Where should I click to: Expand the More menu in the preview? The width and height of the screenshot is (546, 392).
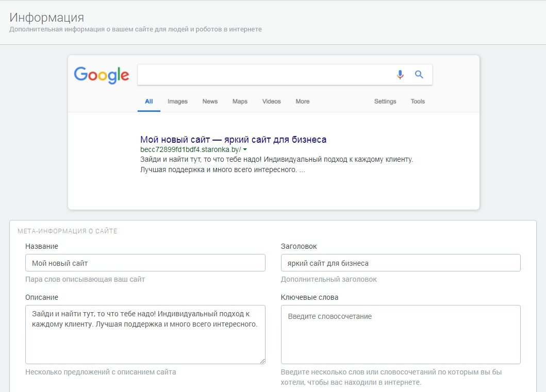click(x=302, y=101)
